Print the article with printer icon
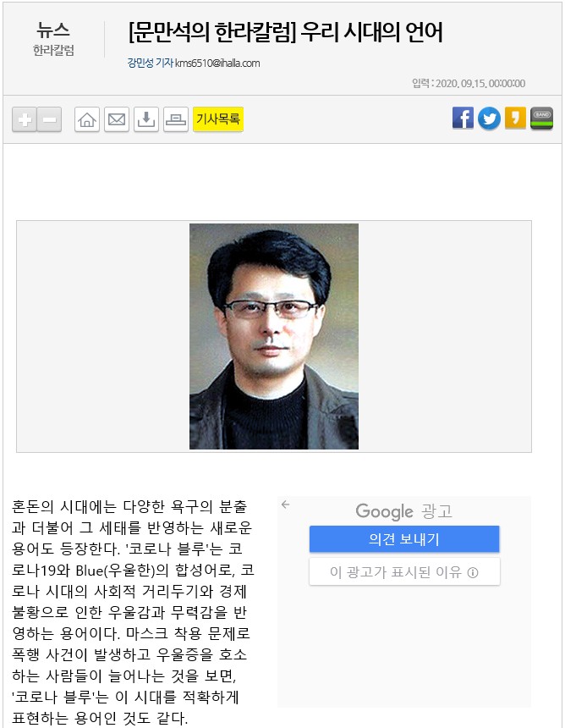This screenshot has height=728, width=565. [176, 120]
